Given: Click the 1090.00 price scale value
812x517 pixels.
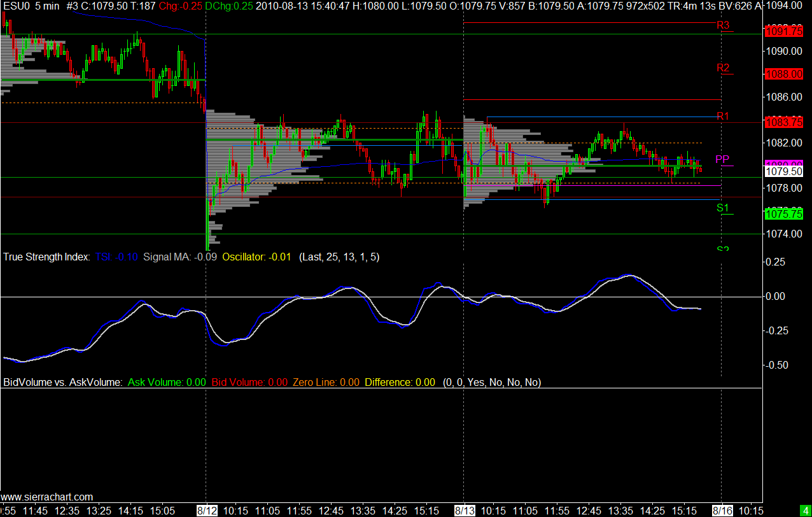Looking at the screenshot, I should tap(785, 51).
